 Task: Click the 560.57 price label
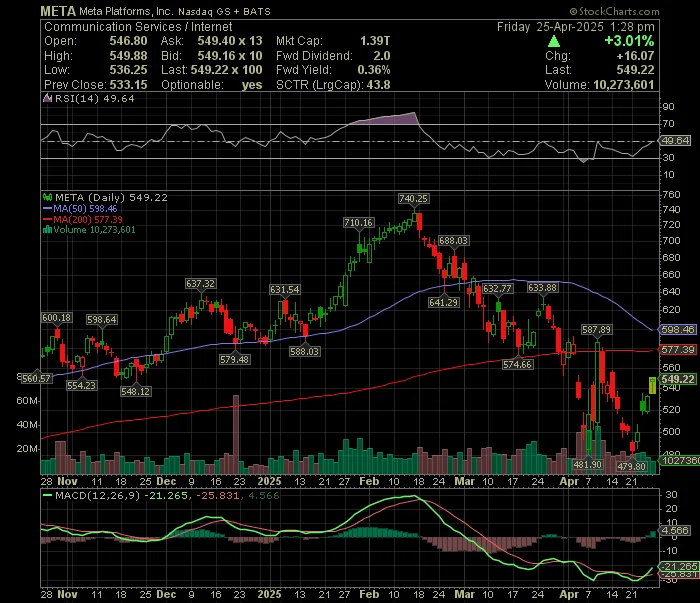(x=36, y=378)
